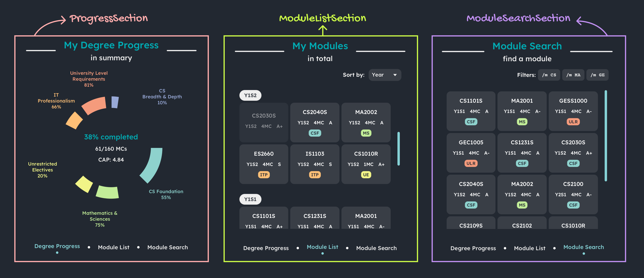
Task: Switch to Degree Progress in ModuleListSection panel
Action: [x=266, y=248]
